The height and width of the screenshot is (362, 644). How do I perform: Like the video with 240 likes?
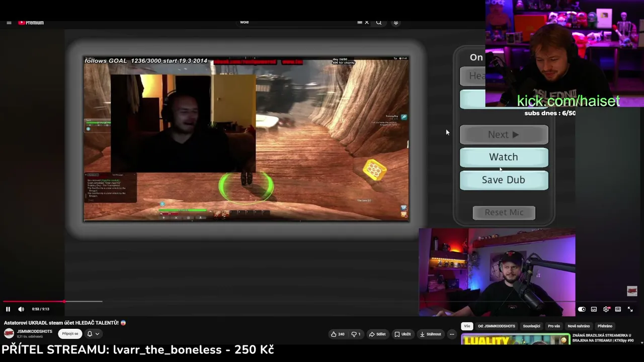tap(338, 334)
